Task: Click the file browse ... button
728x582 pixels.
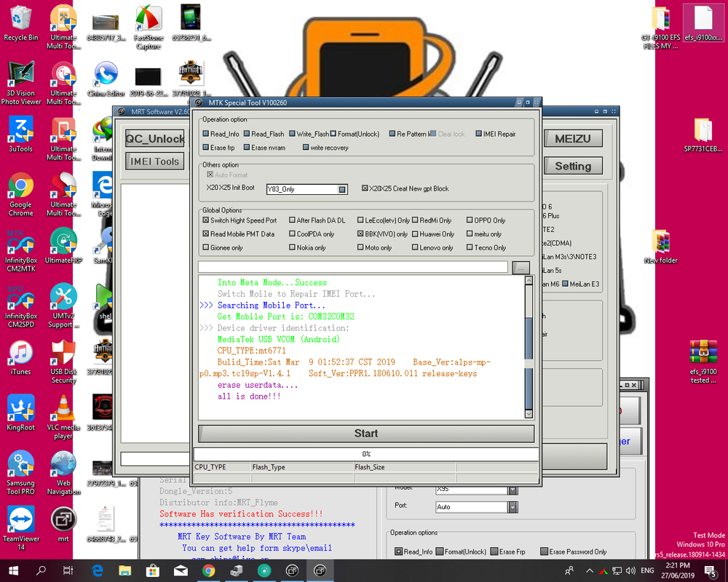Action: tap(521, 267)
